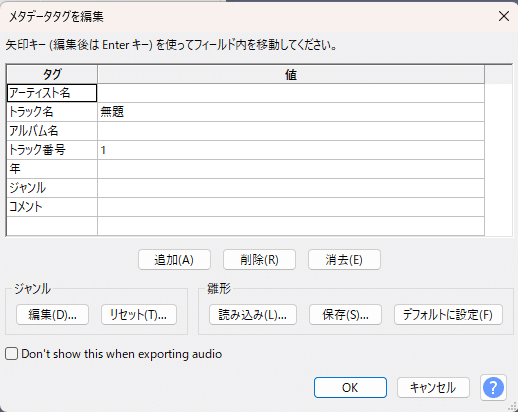This screenshot has height=412, width=518.
Task: Select the アルバム名 tag cell
Action: [52, 131]
